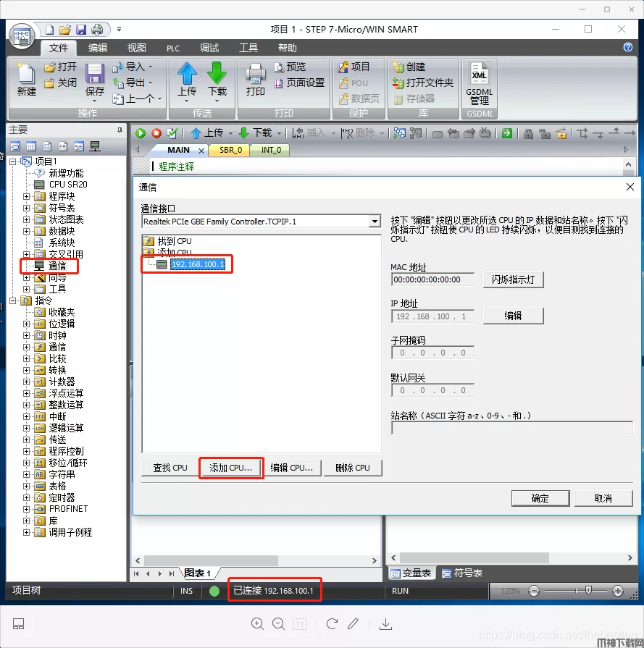Open the library folder (打开文件夹)
Image resolution: width=644 pixels, height=648 pixels.
pos(423,83)
